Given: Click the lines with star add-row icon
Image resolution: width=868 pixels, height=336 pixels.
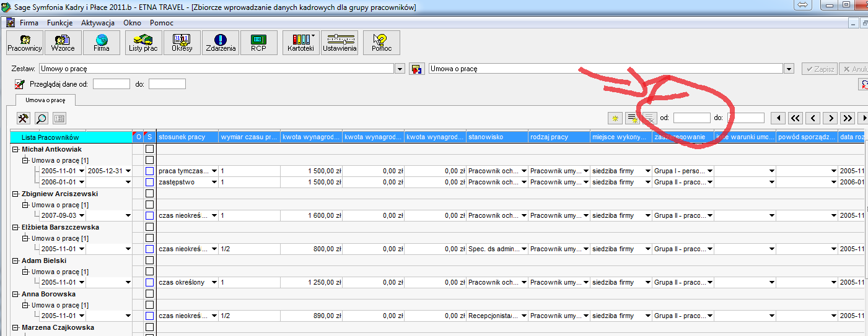Looking at the screenshot, I should [633, 118].
